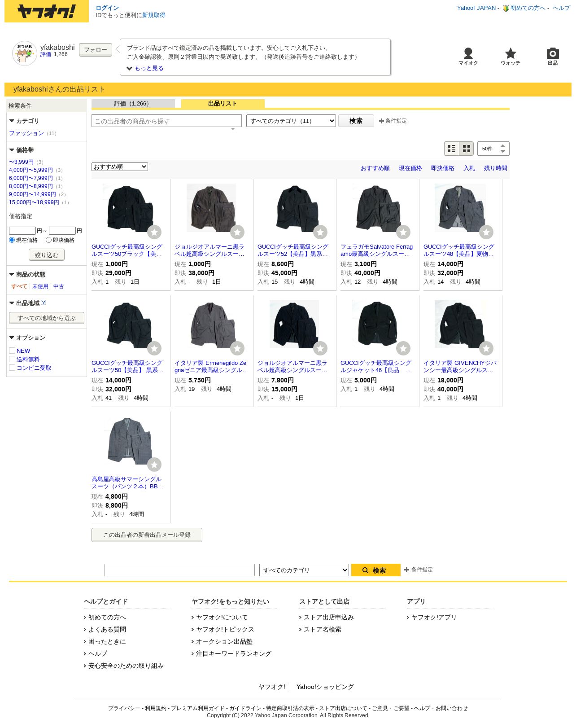This screenshot has width=576, height=728.
Task: Click the beginner leaf 初めての方へ link
Action: (524, 8)
